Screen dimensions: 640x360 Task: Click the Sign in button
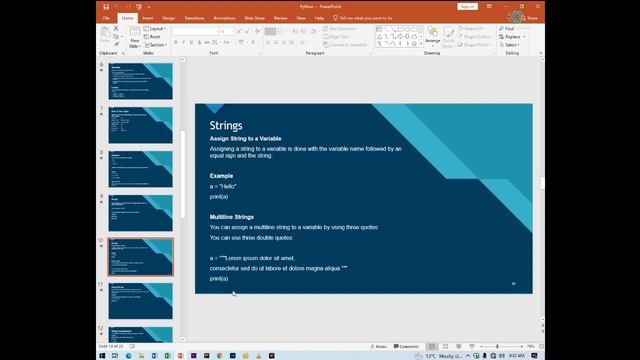click(x=467, y=7)
